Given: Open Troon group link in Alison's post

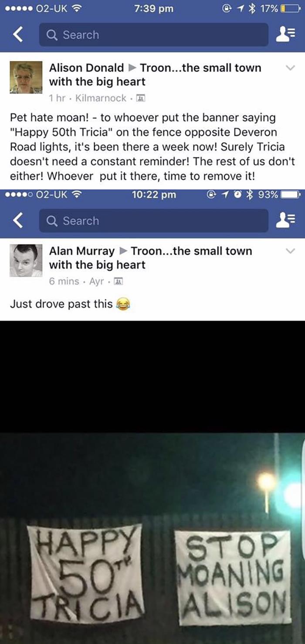Looking at the screenshot, I should pos(155,75).
